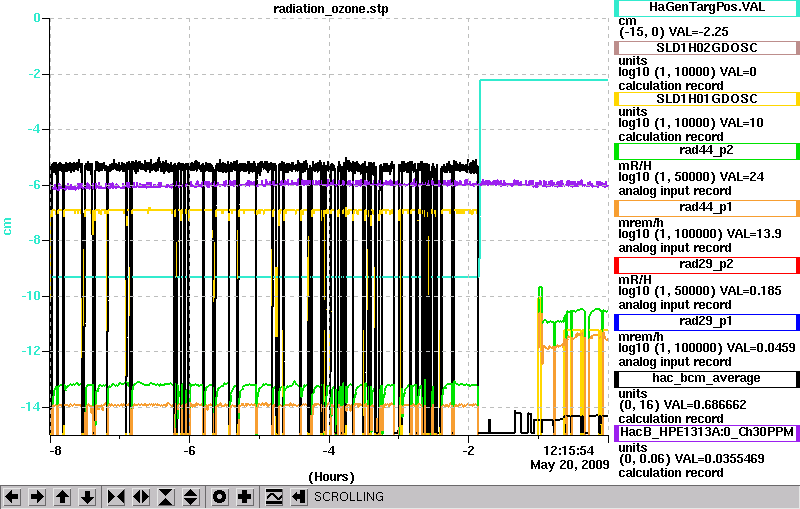The image size is (800, 509).
Task: Select the rad44_p1 legend entry
Action: click(707, 208)
